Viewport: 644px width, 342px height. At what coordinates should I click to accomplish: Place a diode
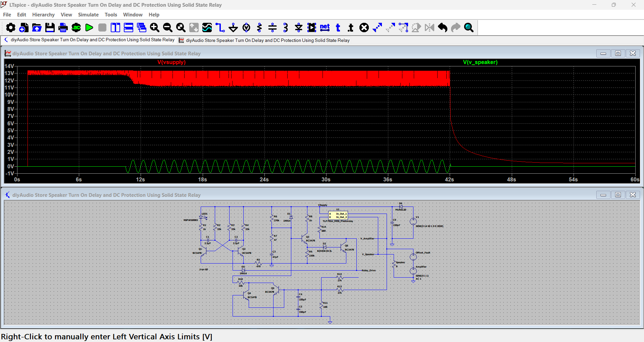(x=299, y=27)
